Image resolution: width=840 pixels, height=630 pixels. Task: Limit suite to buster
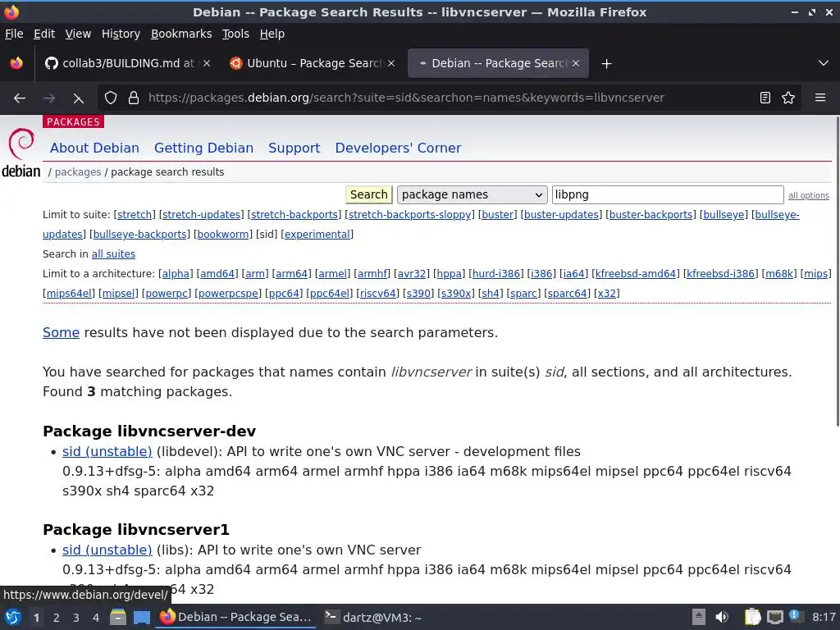[498, 214]
